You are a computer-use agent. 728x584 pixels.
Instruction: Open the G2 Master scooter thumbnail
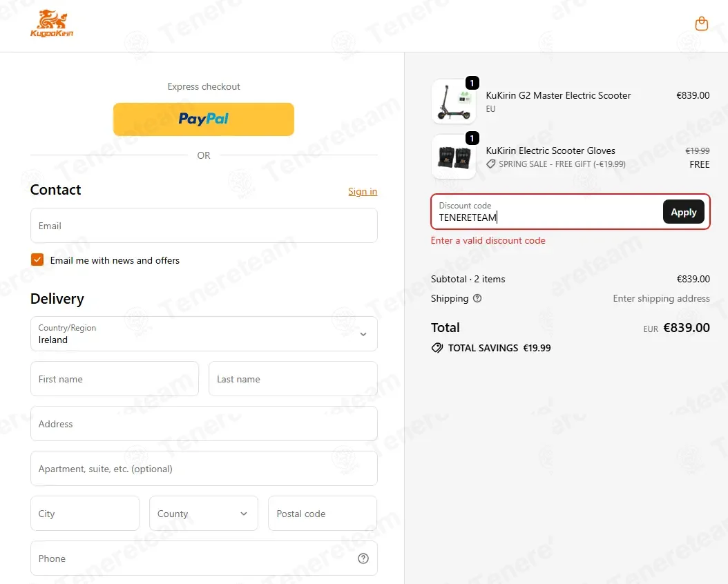click(454, 101)
